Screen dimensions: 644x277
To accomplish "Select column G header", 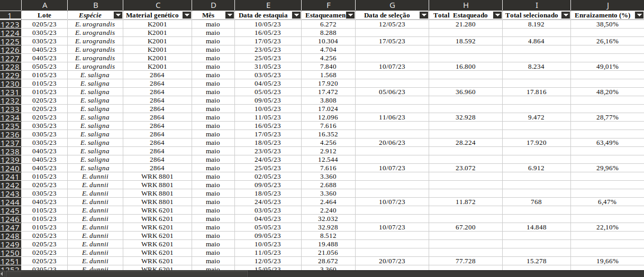I will click(392, 5).
